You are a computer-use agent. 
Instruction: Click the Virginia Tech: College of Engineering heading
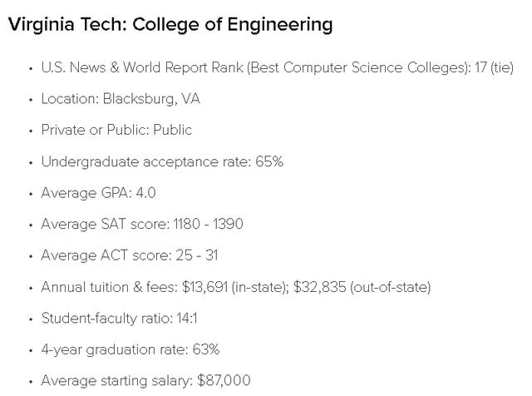point(170,26)
